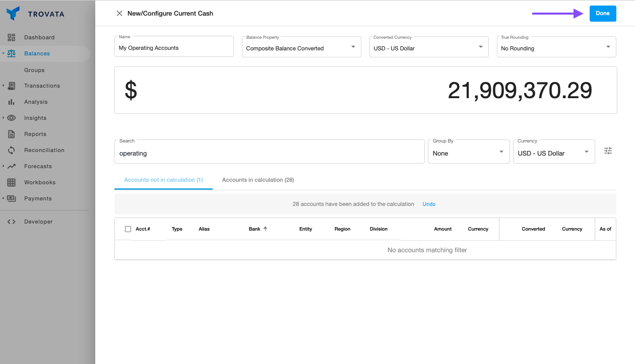Click the Trovata logo

(x=13, y=14)
